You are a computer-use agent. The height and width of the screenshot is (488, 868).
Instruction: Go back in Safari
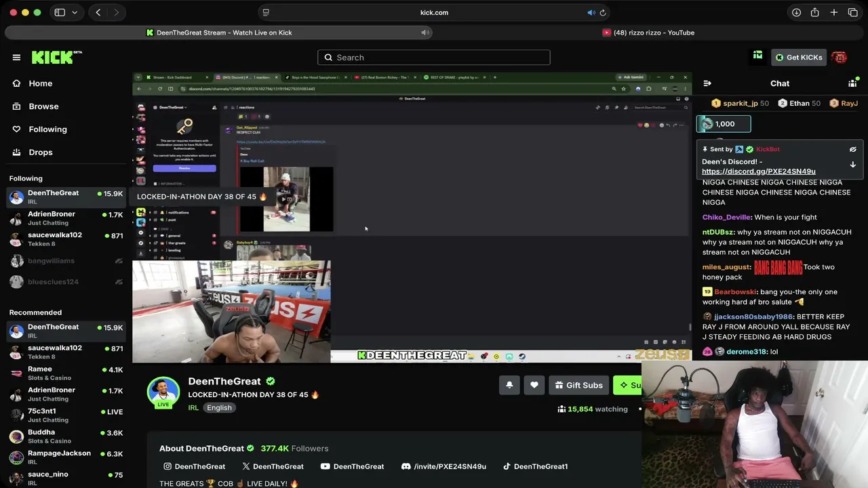[x=98, y=12]
